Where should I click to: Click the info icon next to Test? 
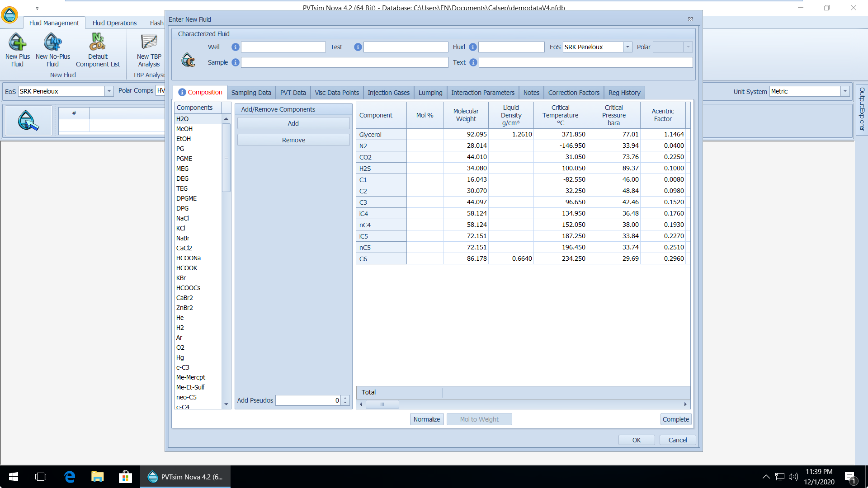coord(358,47)
